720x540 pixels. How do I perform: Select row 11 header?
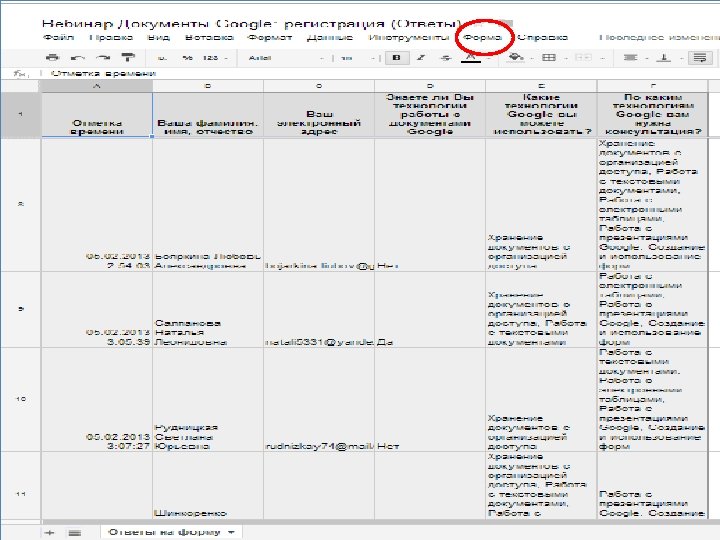(x=21, y=494)
